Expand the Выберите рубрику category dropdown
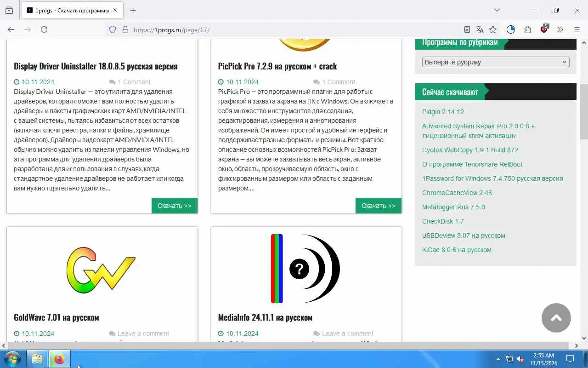 (x=496, y=62)
